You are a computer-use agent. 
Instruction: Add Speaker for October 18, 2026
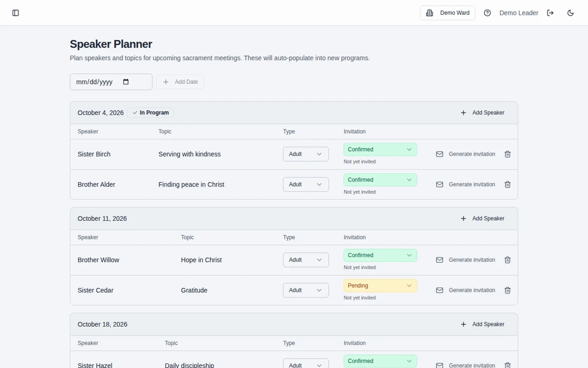[483, 324]
